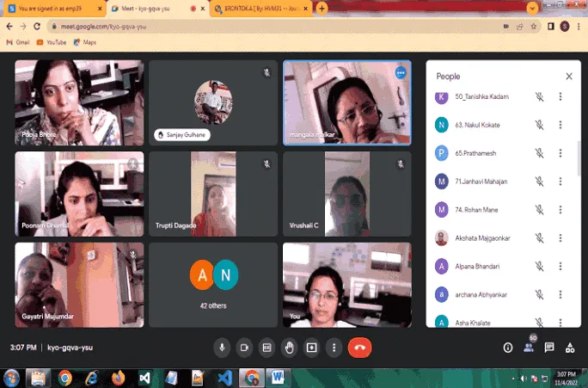Open more options three-dot menu in call bar
This screenshot has height=388, width=588.
[x=334, y=348]
